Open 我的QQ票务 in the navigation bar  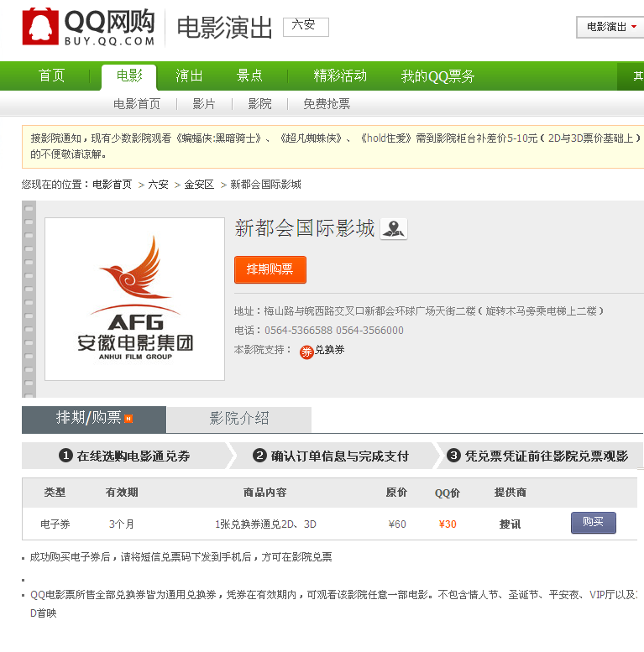437,76
